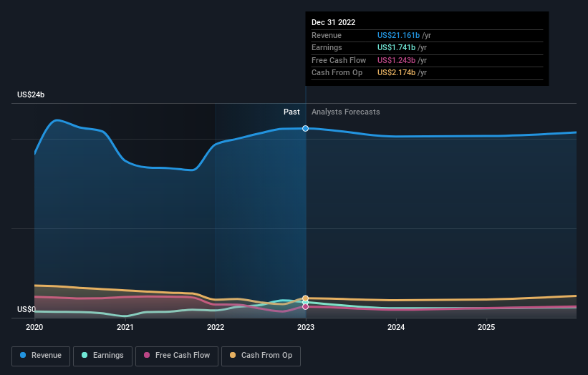588x375 pixels.
Task: Toggle the Free Cash Flow legend button
Action: coord(177,356)
